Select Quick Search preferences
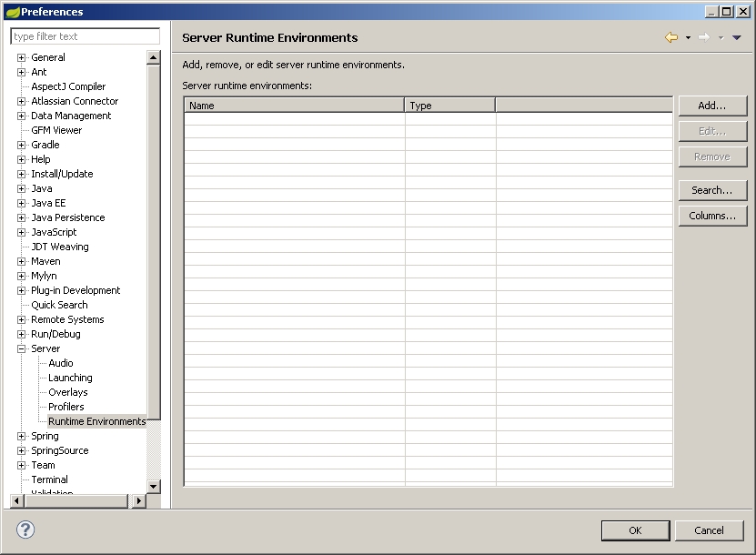The height and width of the screenshot is (555, 756). click(59, 305)
